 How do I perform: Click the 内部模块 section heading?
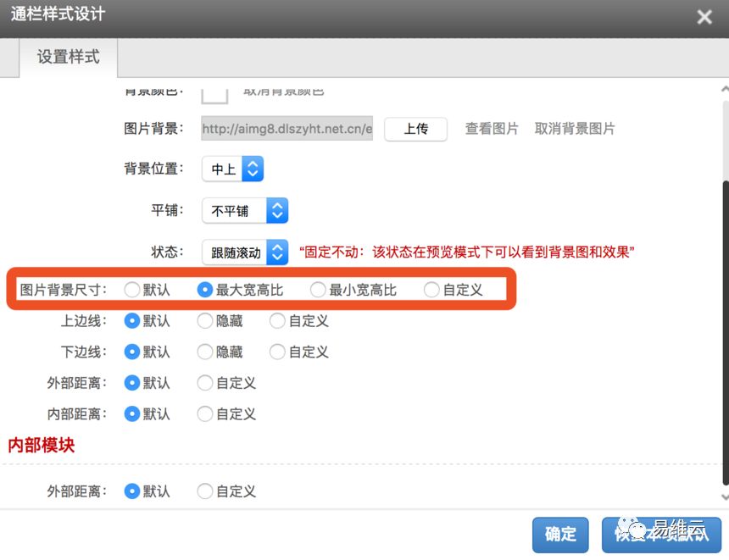[42, 445]
